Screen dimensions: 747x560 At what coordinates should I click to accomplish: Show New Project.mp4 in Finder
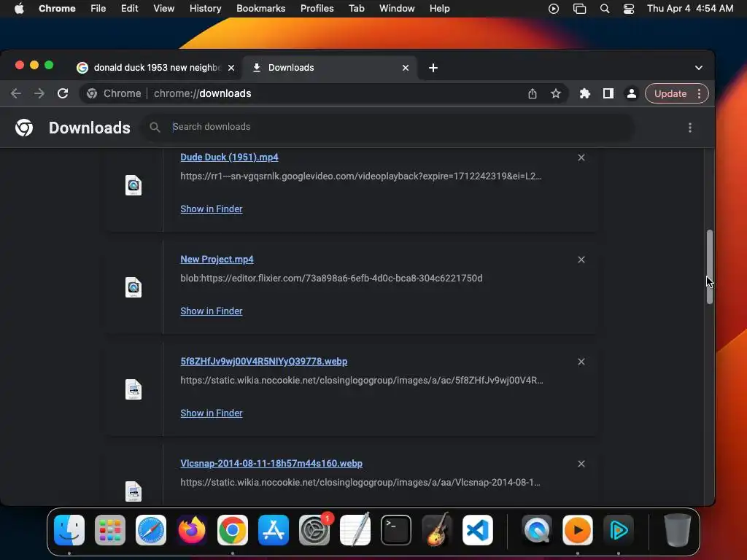[212, 311]
